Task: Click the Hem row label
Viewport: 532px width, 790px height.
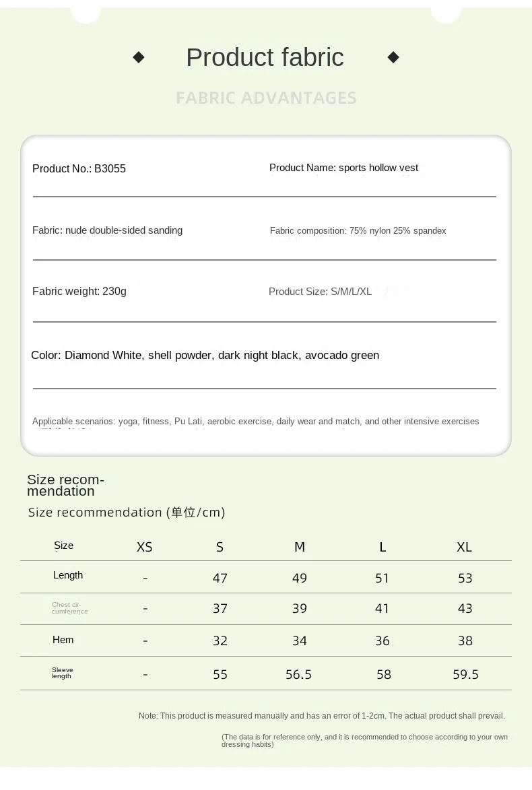Action: (x=63, y=640)
